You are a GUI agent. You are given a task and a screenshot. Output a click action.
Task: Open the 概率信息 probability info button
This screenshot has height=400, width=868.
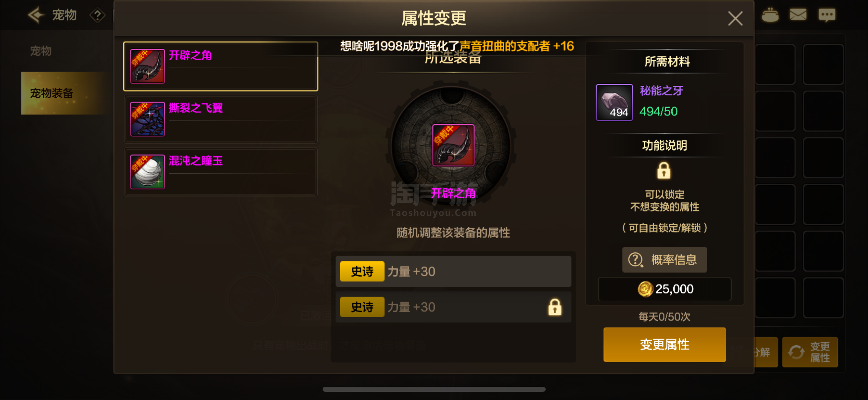pos(664,260)
